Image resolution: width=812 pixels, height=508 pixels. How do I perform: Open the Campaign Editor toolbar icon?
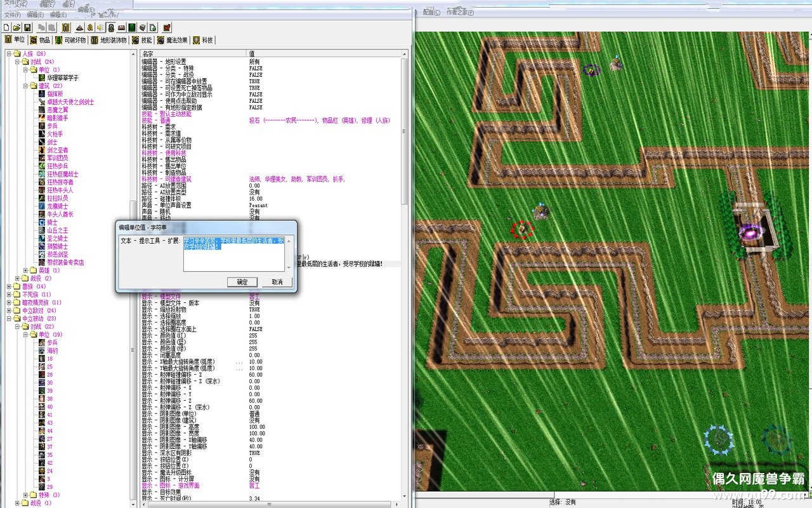[121, 27]
